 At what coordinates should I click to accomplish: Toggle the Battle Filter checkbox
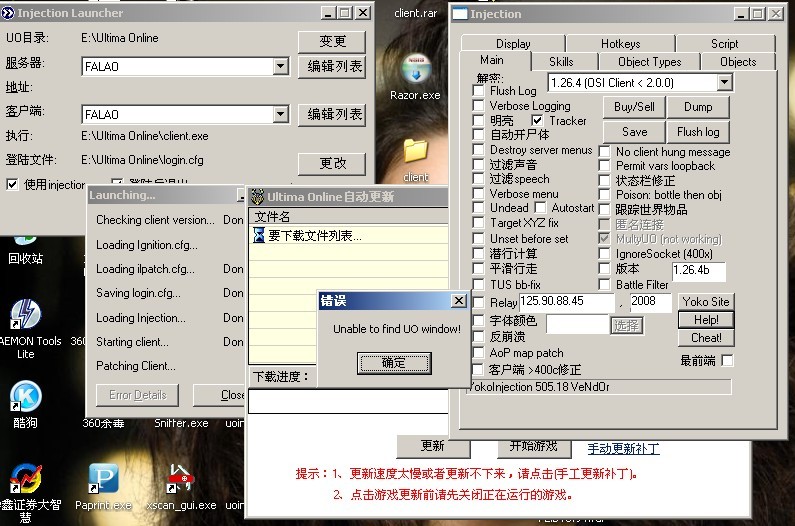pos(605,285)
